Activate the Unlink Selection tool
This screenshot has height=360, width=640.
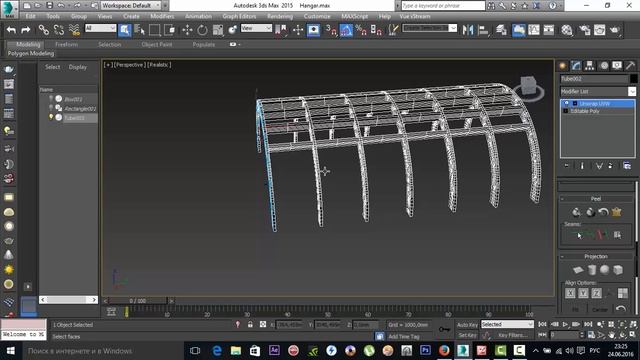(59, 30)
